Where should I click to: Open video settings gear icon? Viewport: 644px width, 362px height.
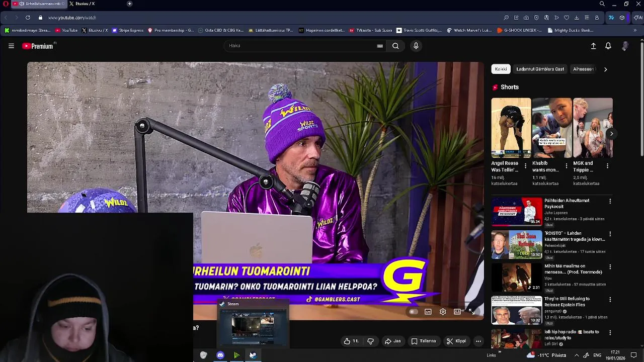pos(443,312)
